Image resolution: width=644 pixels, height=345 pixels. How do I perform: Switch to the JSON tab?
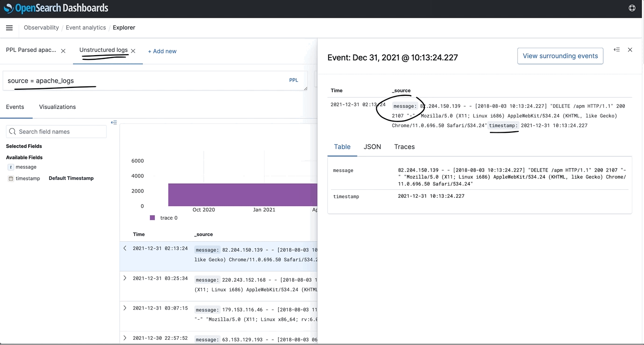(x=372, y=147)
